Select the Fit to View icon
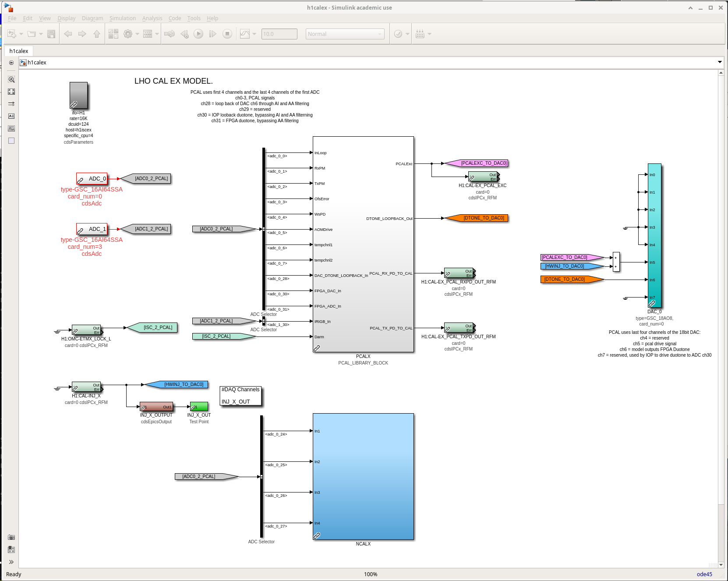The image size is (728, 581). 11,92
